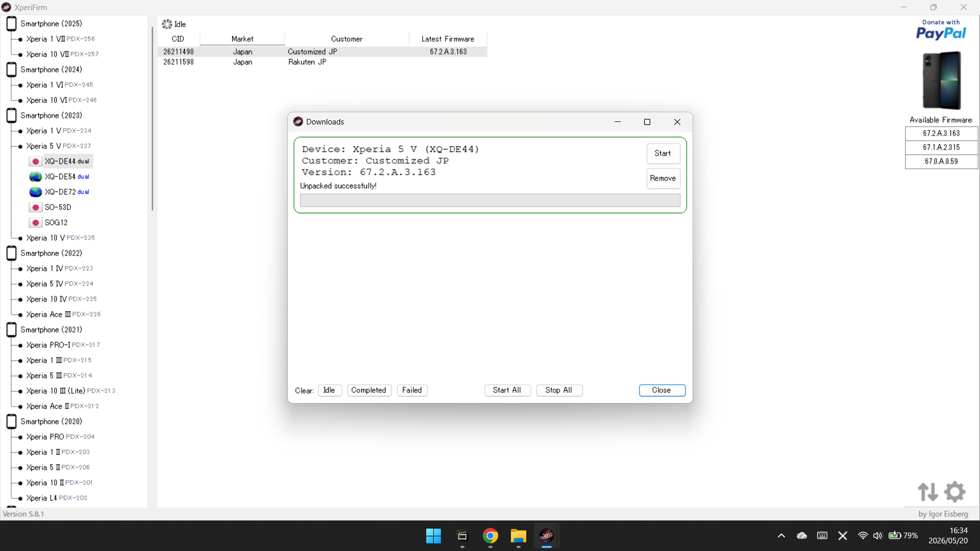980x551 pixels.
Task: Sort by the CID column header
Action: (x=178, y=39)
